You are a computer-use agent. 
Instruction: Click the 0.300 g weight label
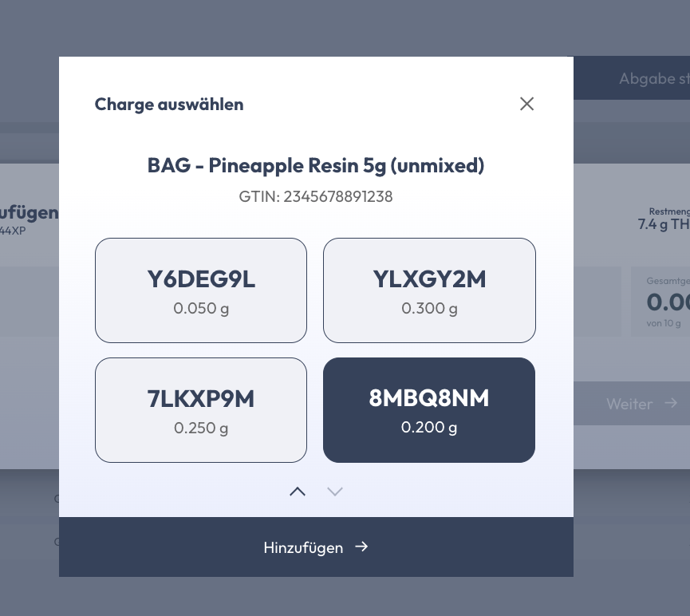pyautogui.click(x=429, y=308)
